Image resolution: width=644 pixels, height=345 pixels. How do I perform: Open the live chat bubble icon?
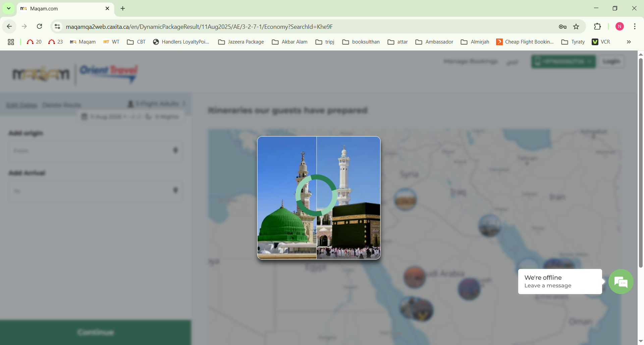[621, 282]
